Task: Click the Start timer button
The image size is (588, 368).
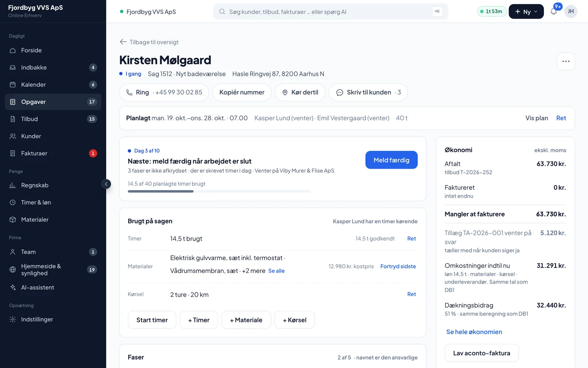Action: [x=152, y=320]
